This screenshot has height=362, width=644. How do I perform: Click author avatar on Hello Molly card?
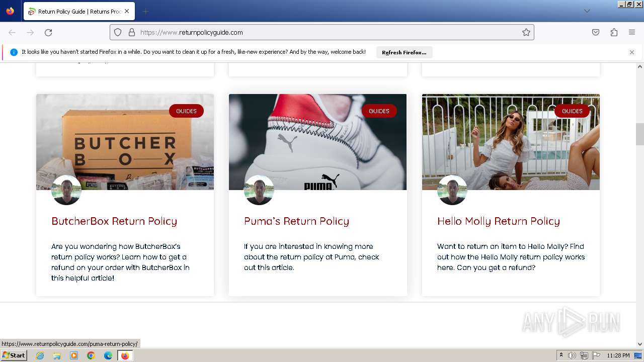point(452,190)
